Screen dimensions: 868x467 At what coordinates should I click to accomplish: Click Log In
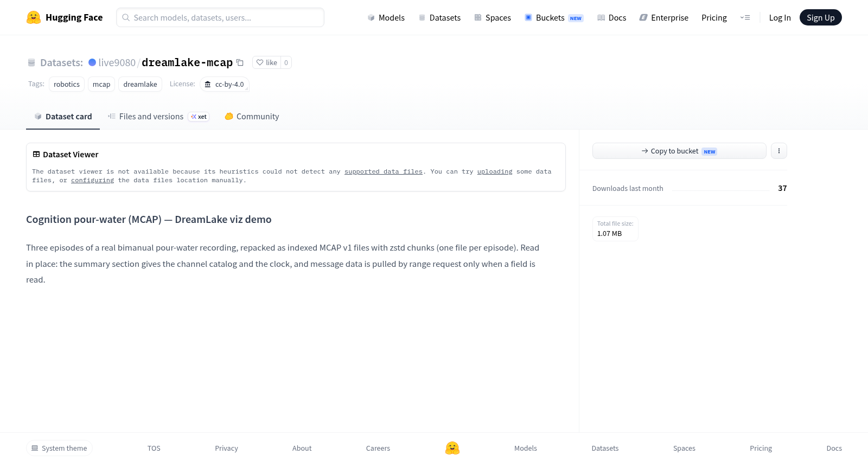[780, 17]
